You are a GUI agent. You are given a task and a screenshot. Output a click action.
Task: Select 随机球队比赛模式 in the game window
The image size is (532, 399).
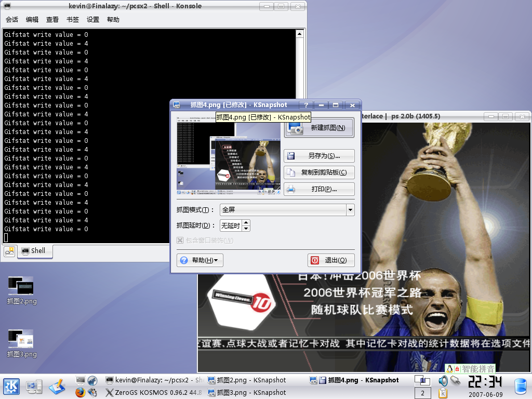[362, 310]
